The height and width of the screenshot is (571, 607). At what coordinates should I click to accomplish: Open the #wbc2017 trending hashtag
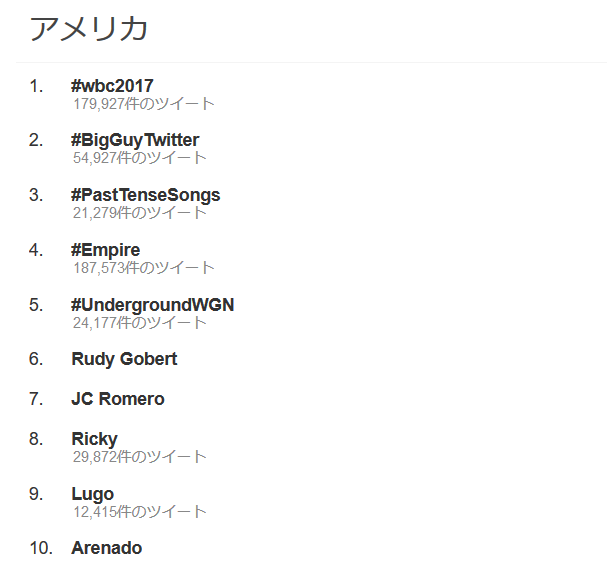pos(112,86)
